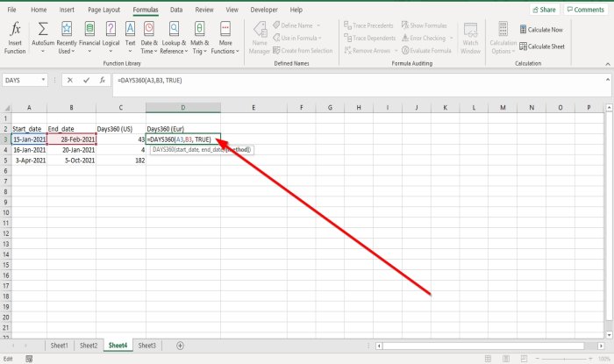This screenshot has height=364, width=614.
Task: Open the Text functions library
Action: 130,38
